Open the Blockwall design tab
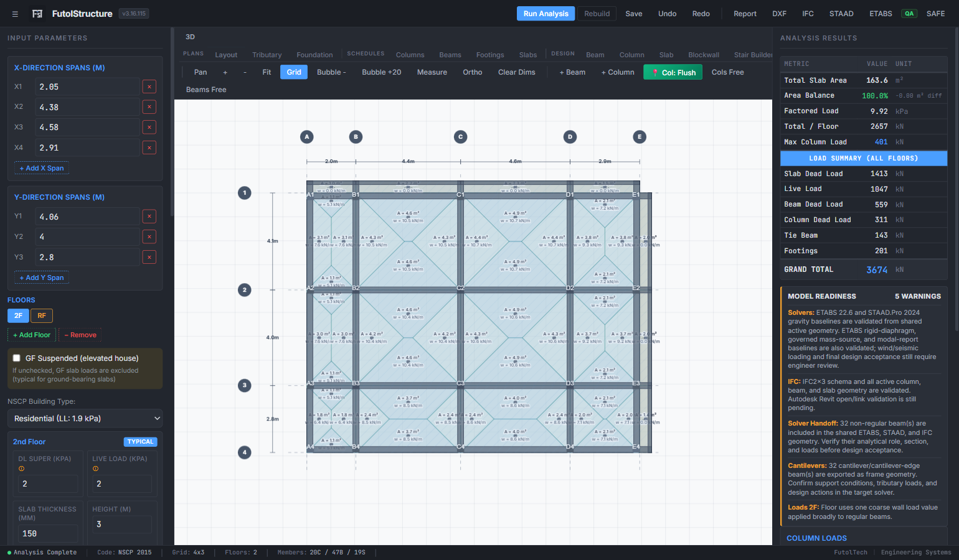Viewport: 959px width, 560px height. point(704,55)
